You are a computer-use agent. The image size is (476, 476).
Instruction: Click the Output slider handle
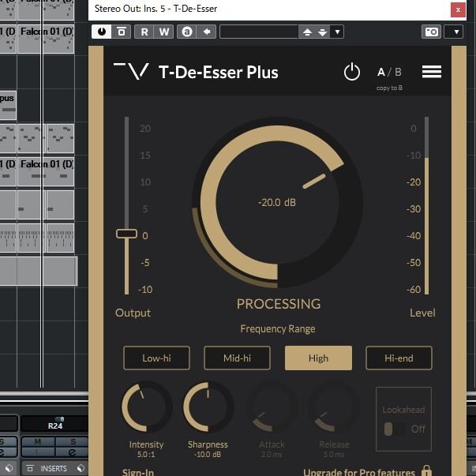click(126, 234)
